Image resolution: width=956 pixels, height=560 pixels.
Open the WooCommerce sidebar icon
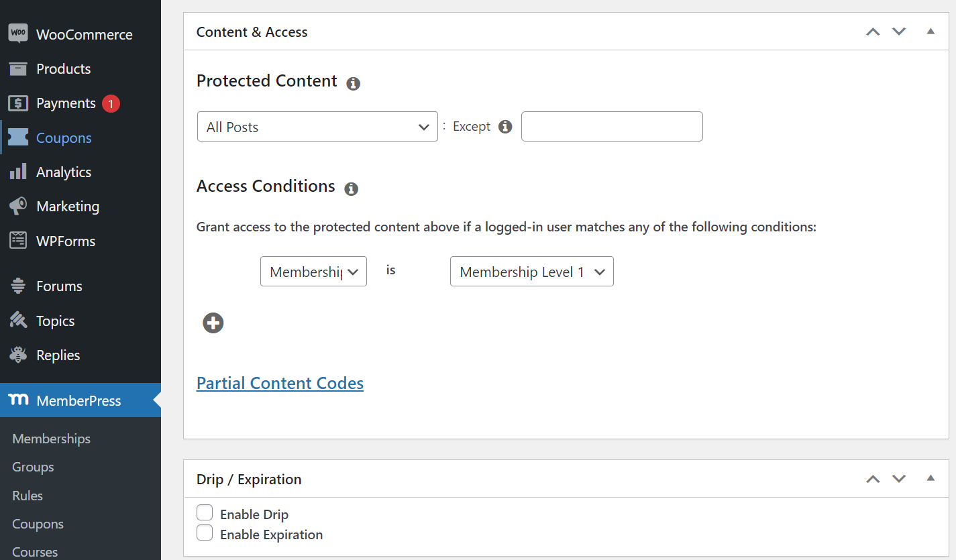click(x=17, y=32)
